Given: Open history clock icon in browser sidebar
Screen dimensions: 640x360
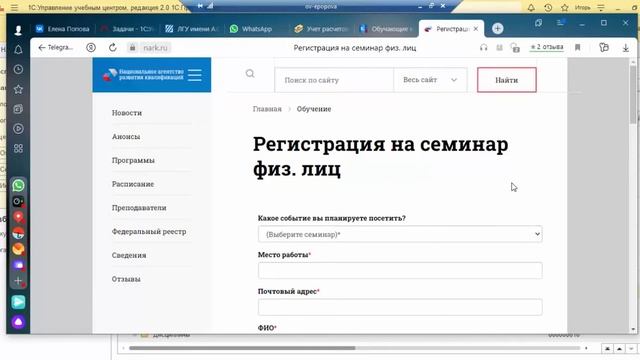Looking at the screenshot, I should point(18,69).
